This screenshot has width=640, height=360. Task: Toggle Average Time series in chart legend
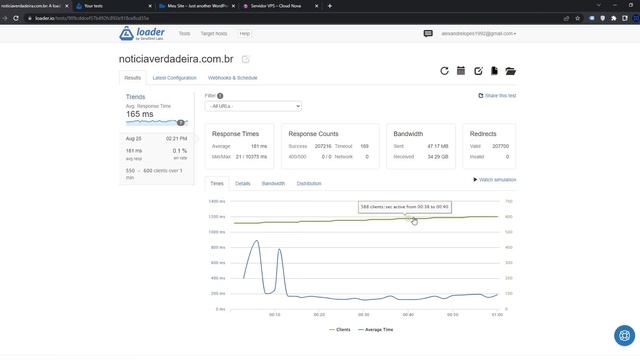pyautogui.click(x=376, y=329)
